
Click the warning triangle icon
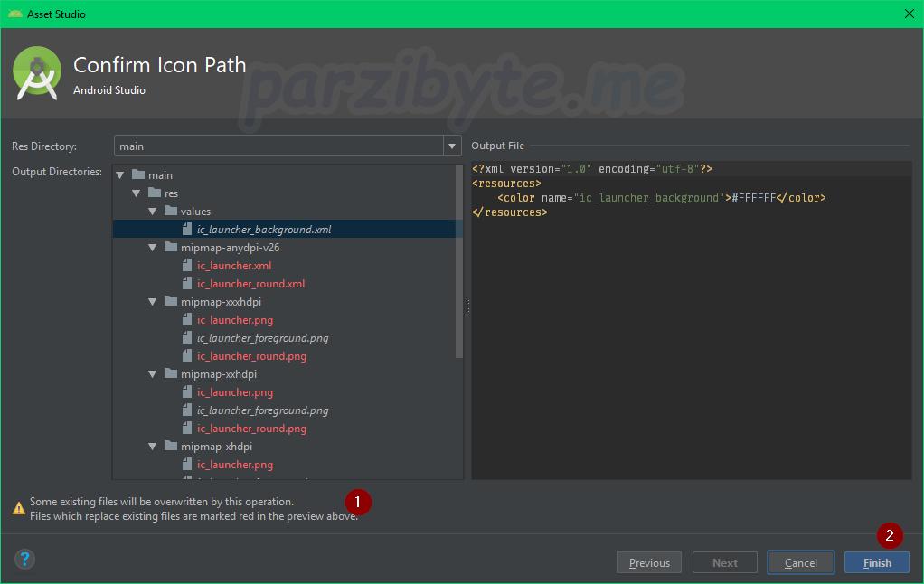[19, 508]
